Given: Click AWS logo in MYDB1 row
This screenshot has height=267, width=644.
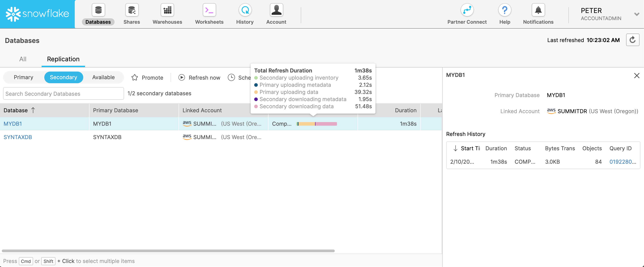Looking at the screenshot, I should pyautogui.click(x=187, y=123).
